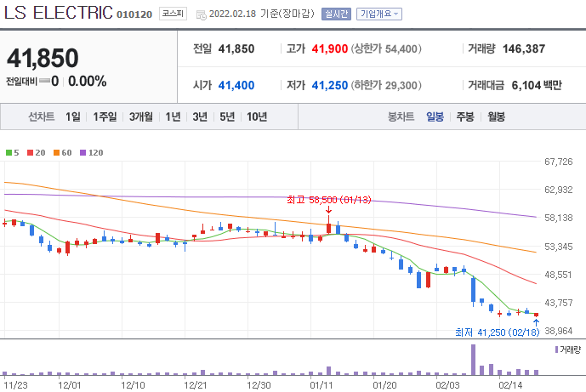Click the stock code 010120
Viewport: 586px width, 392px height.
[134, 14]
